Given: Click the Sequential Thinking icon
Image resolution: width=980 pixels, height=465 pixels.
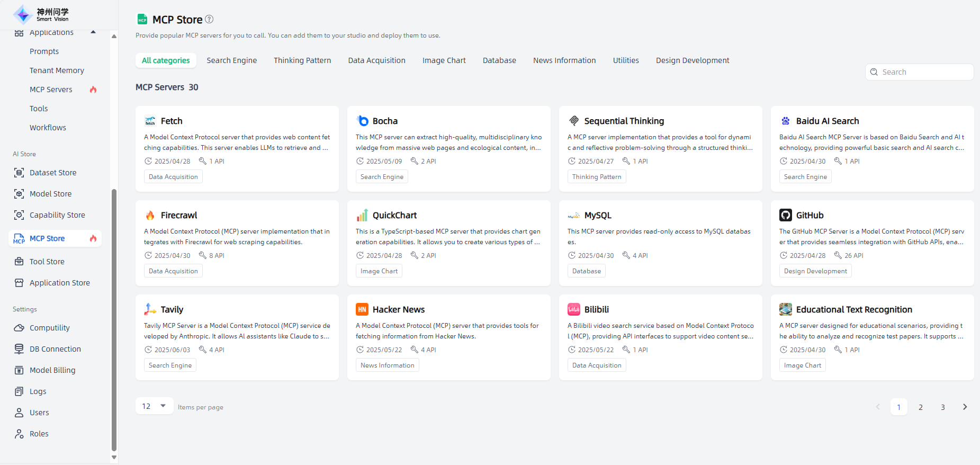Looking at the screenshot, I should click(574, 121).
